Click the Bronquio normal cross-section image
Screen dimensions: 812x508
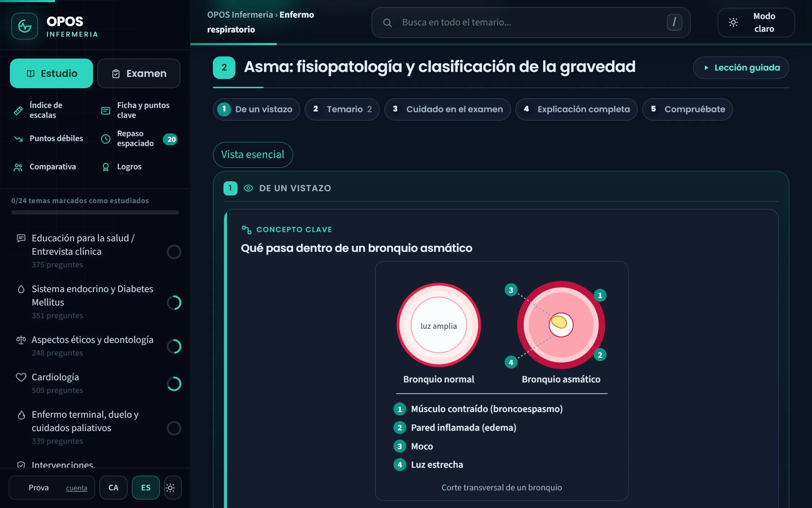tap(439, 325)
